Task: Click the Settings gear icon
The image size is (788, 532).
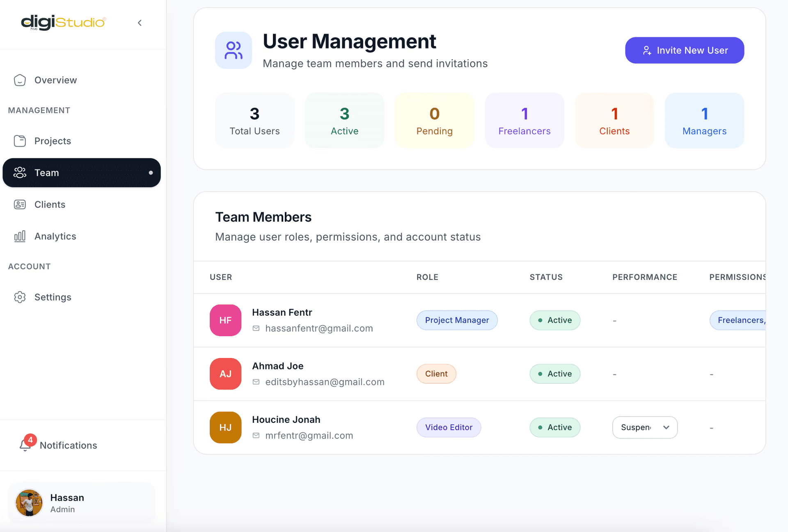Action: 20,297
